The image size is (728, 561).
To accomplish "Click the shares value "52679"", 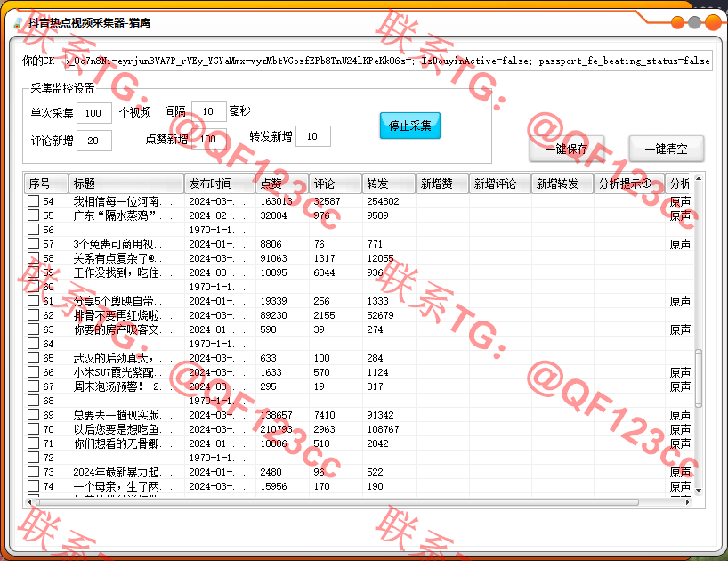I will pos(380,315).
